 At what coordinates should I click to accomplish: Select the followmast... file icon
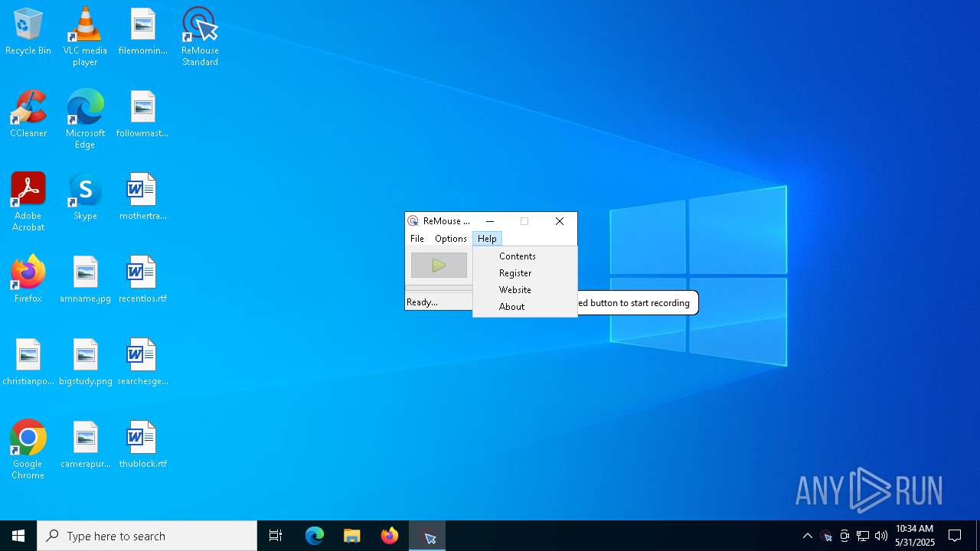pos(143,115)
